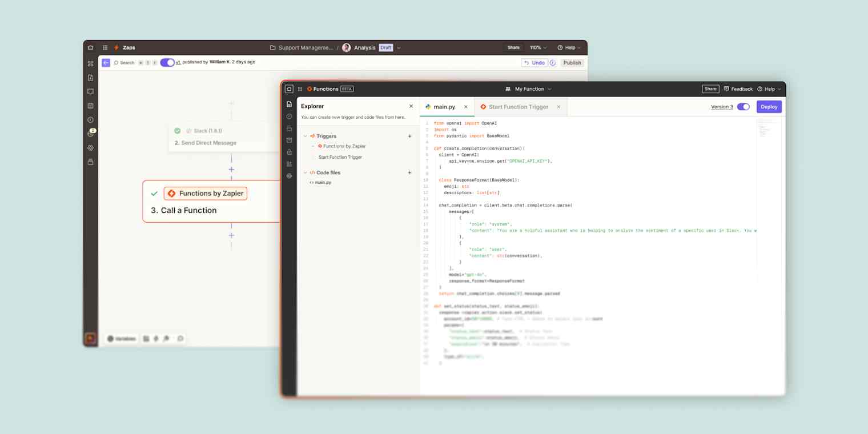Open the 110% zoom dropdown
Image resolution: width=868 pixels, height=434 pixels.
pyautogui.click(x=539, y=48)
